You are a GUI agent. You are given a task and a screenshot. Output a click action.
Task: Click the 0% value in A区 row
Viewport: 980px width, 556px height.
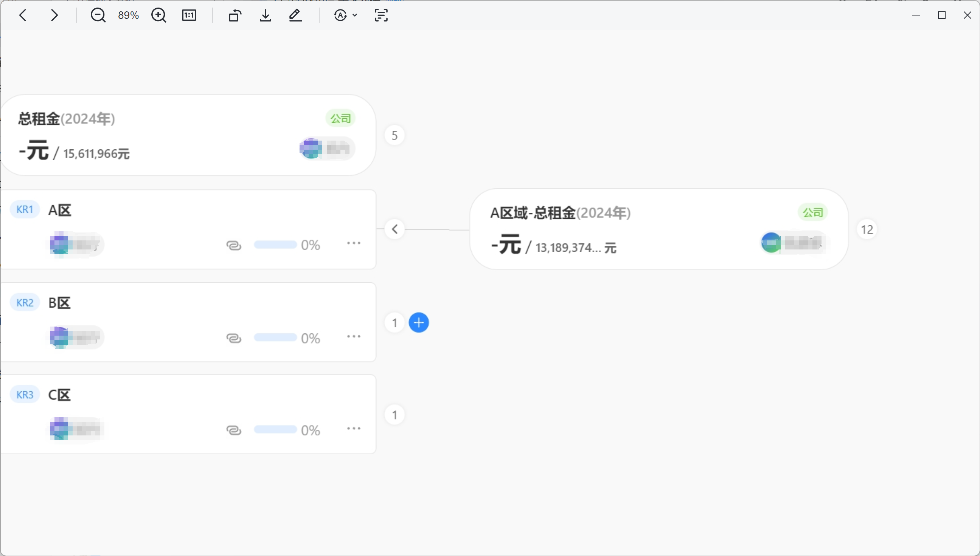click(x=311, y=245)
